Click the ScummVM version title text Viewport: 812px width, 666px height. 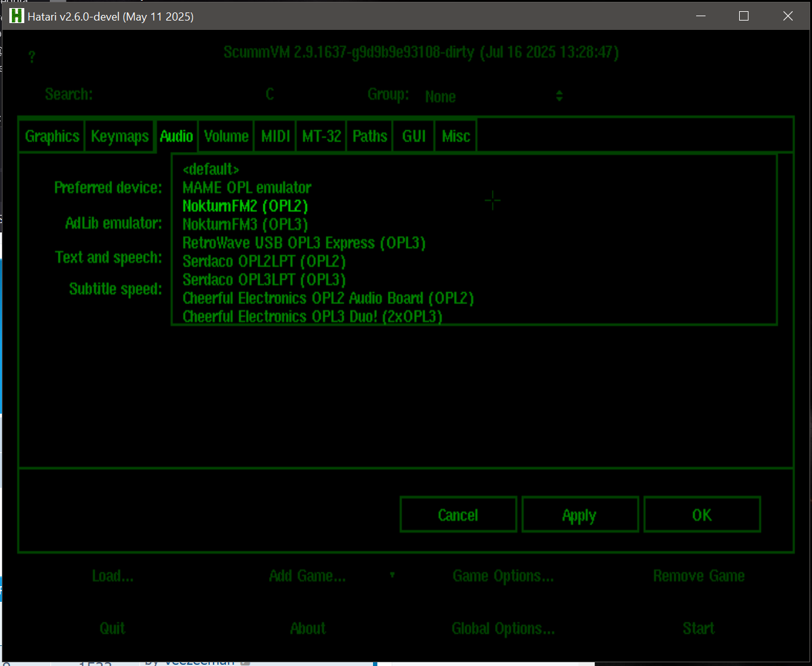pos(421,52)
